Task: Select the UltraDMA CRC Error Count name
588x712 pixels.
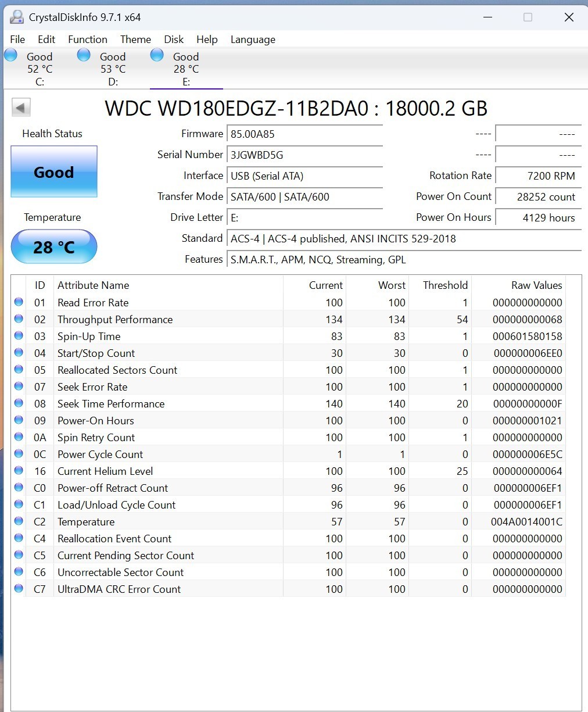Action: (119, 589)
